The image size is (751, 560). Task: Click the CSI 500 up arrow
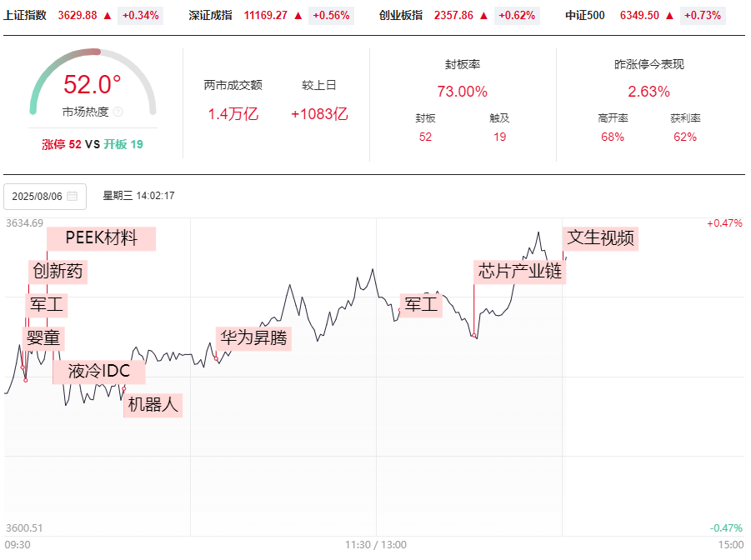click(x=669, y=16)
